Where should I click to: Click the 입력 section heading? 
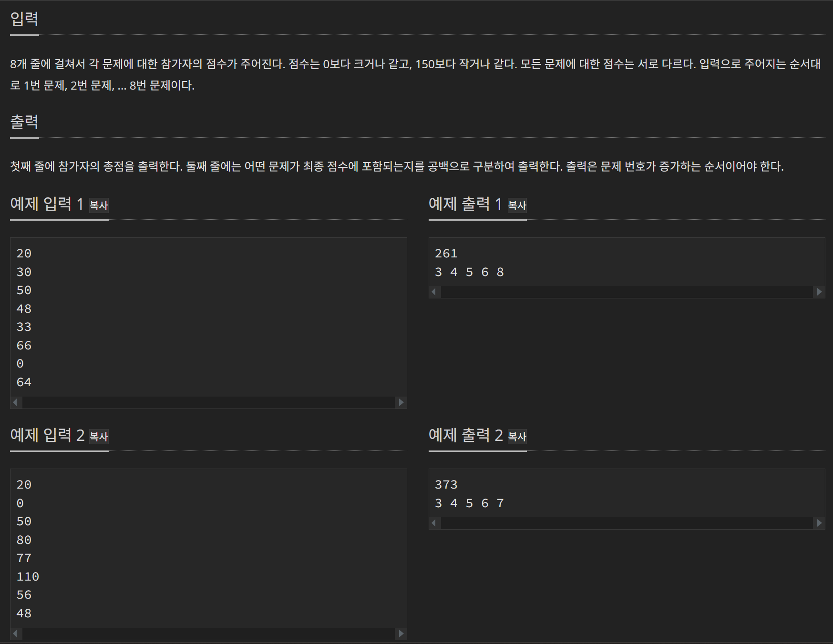pos(24,19)
